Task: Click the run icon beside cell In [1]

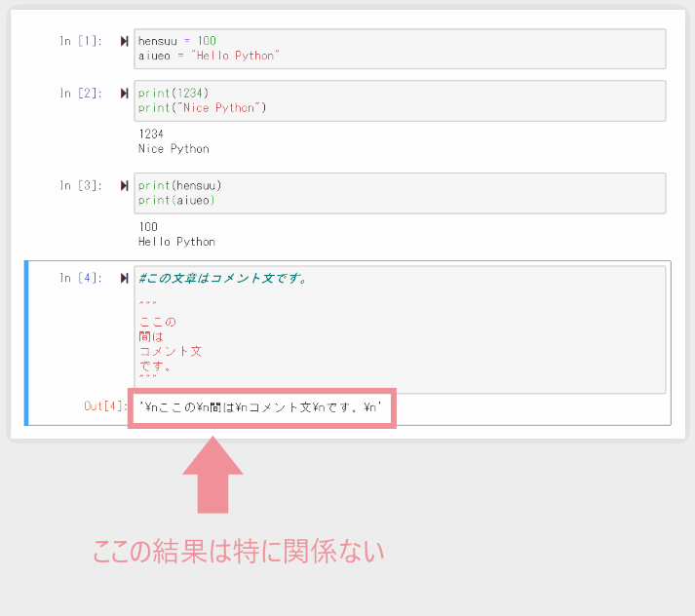Action: click(124, 41)
